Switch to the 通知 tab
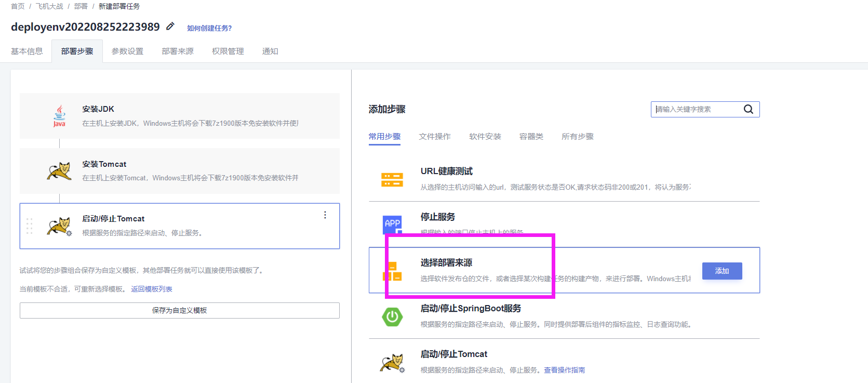The image size is (868, 383). tap(270, 51)
